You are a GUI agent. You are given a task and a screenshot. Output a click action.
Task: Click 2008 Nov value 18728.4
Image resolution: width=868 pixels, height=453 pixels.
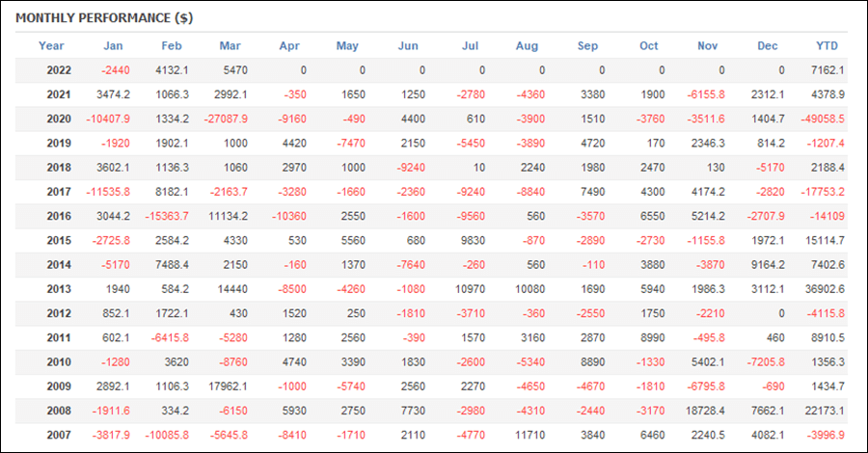(x=705, y=411)
